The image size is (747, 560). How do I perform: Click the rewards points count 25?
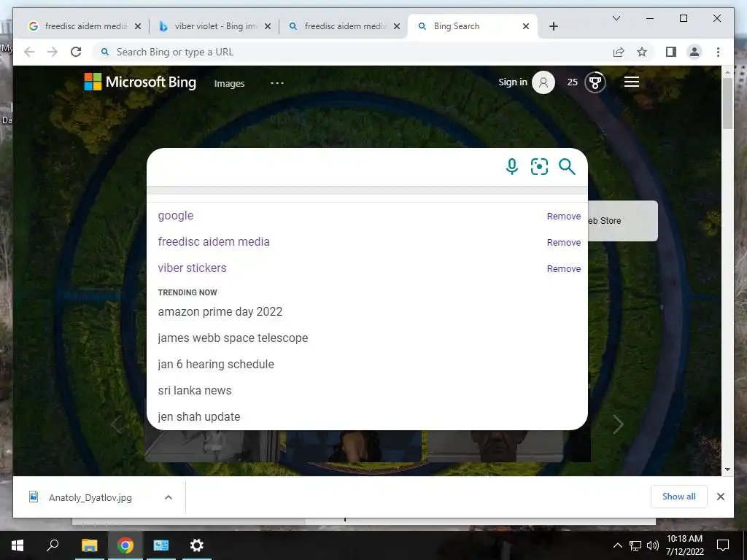tap(572, 82)
